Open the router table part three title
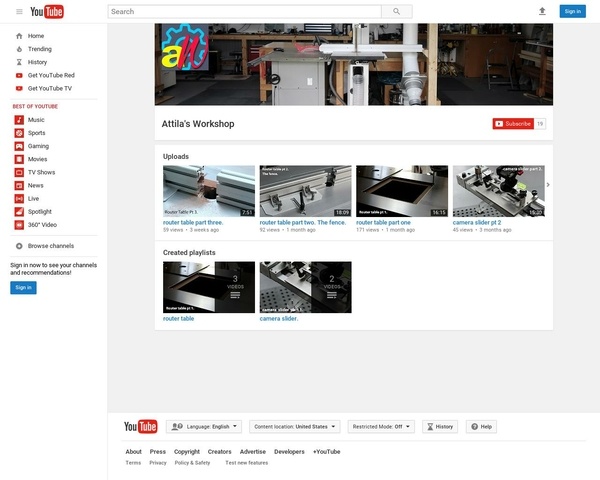 [x=193, y=222]
